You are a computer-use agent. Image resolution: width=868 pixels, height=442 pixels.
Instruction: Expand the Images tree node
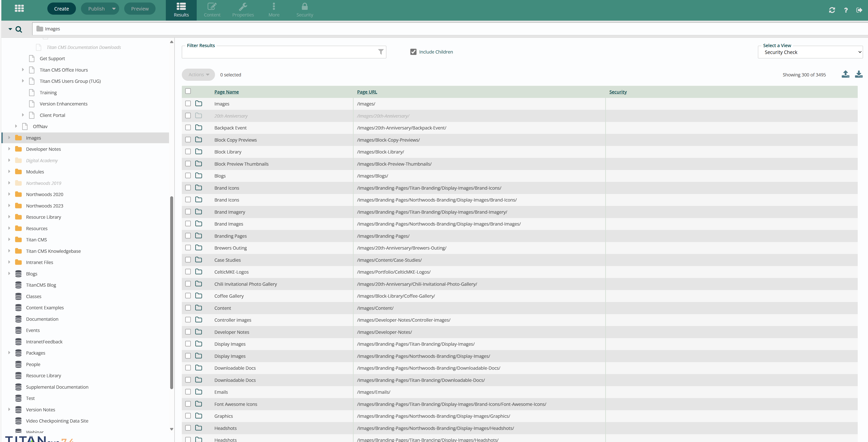coord(9,137)
